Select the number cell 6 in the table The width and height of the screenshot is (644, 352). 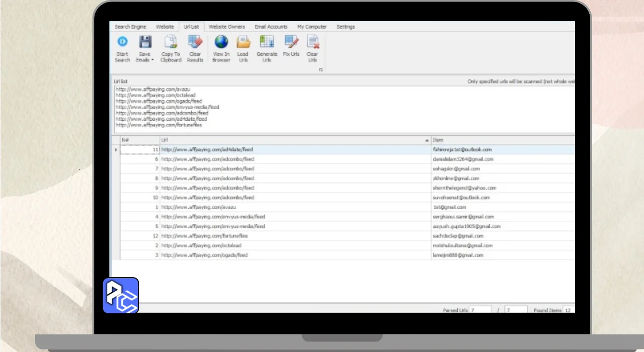(x=140, y=159)
